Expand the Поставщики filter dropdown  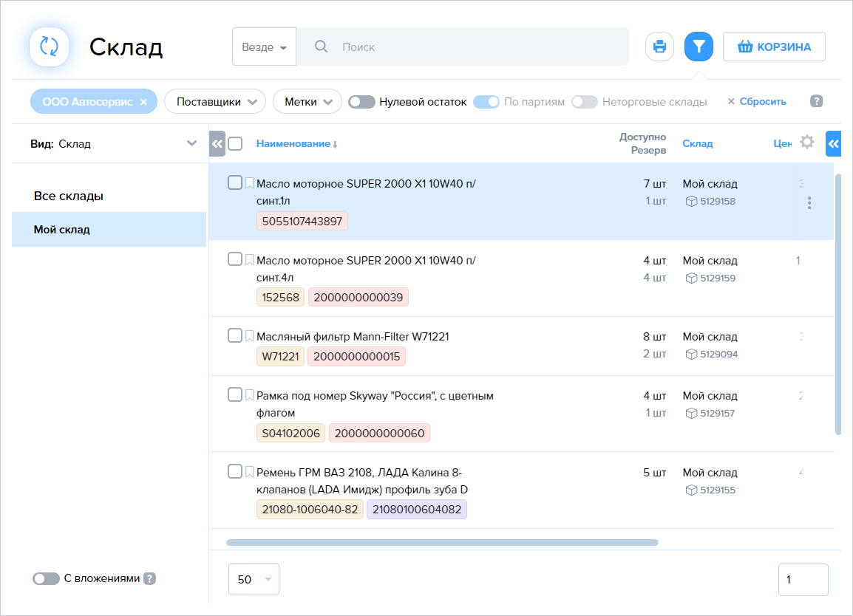coord(215,102)
